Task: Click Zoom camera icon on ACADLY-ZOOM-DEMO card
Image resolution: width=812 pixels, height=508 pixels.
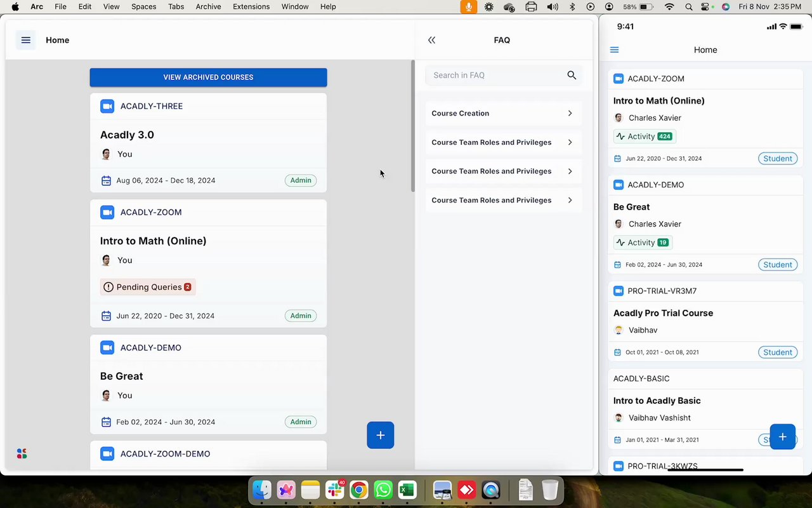Action: click(x=107, y=453)
